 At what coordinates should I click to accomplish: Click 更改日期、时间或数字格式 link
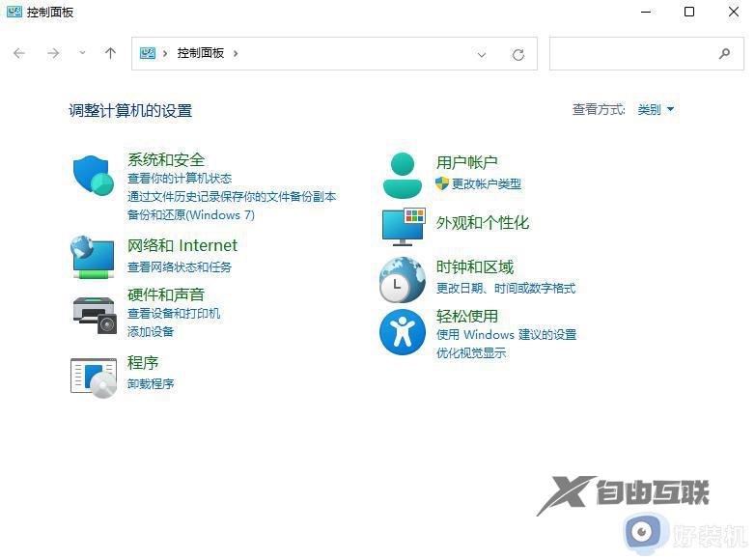click(x=506, y=289)
